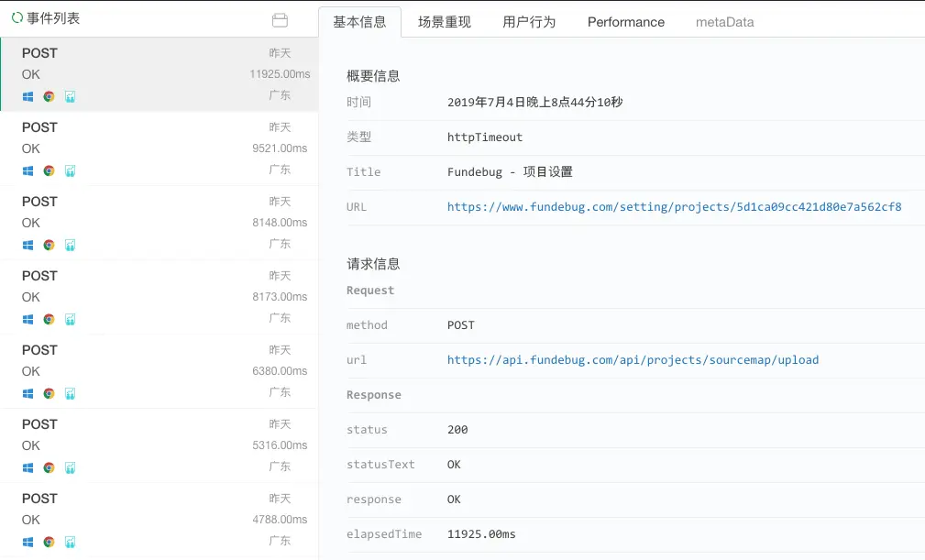This screenshot has width=925, height=560.
Task: Click the refresh icon beside 事件列表
Action: coord(17,17)
